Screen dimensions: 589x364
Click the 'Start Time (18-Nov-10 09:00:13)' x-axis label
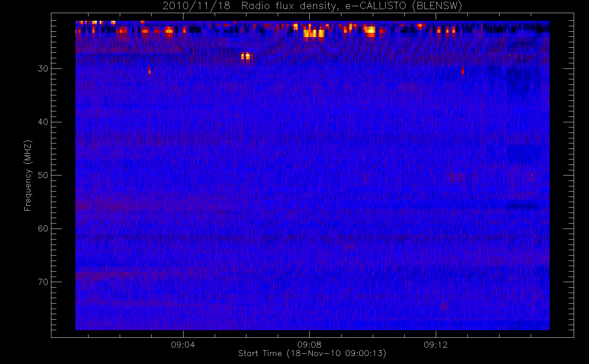[312, 353]
